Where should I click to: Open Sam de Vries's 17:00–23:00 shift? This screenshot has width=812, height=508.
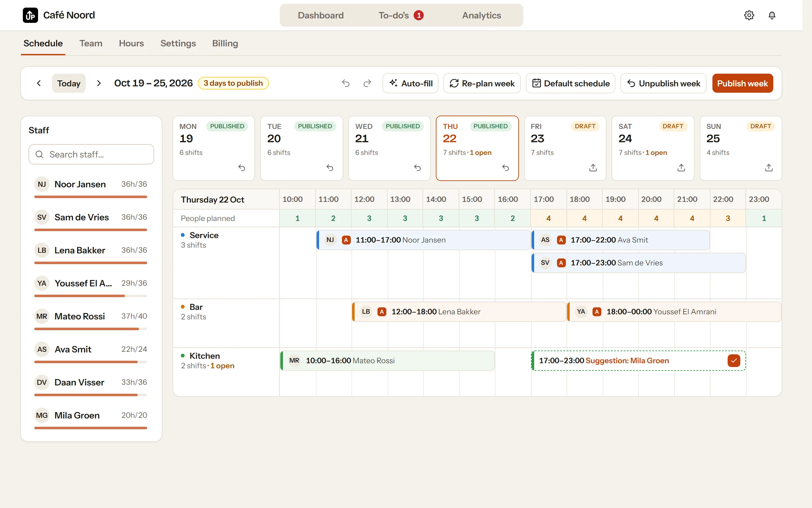tap(638, 263)
